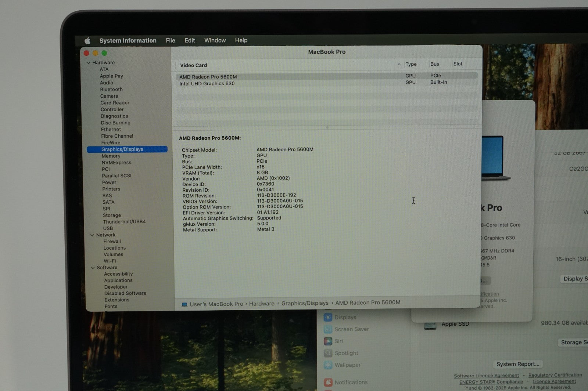Viewport: 588px width, 391px height.
Task: Select Camera in the sidebar
Action: pos(109,96)
